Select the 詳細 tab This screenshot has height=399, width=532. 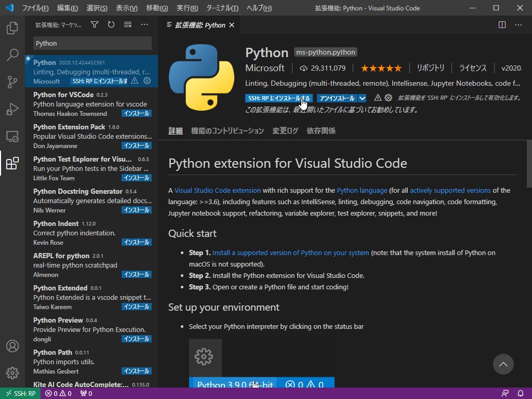(176, 130)
